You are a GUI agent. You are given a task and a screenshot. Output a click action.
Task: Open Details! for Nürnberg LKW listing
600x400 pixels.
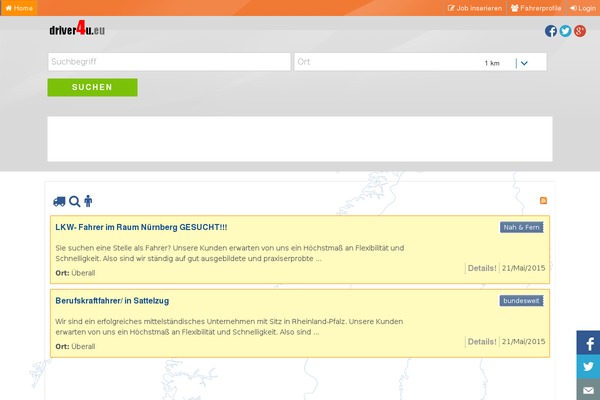pyautogui.click(x=482, y=268)
